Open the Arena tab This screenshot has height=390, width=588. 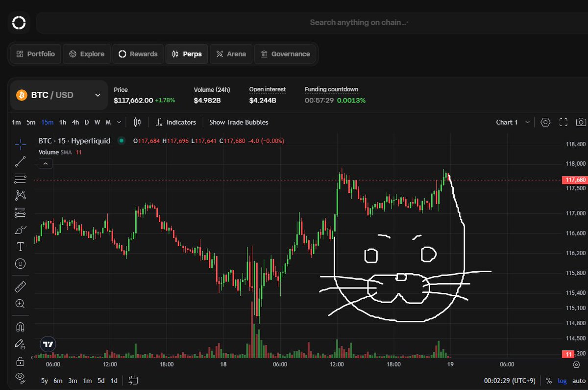click(x=231, y=54)
